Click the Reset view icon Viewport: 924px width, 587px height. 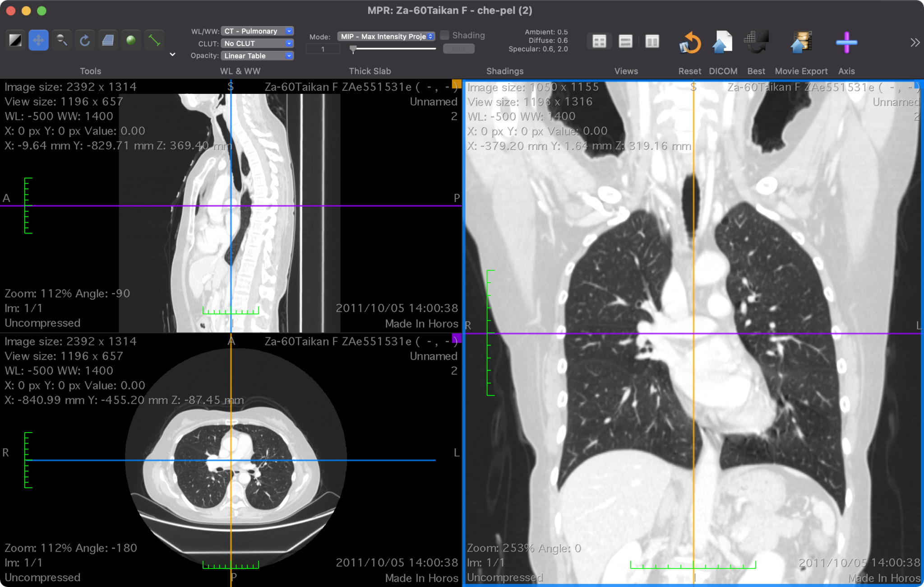pyautogui.click(x=689, y=43)
